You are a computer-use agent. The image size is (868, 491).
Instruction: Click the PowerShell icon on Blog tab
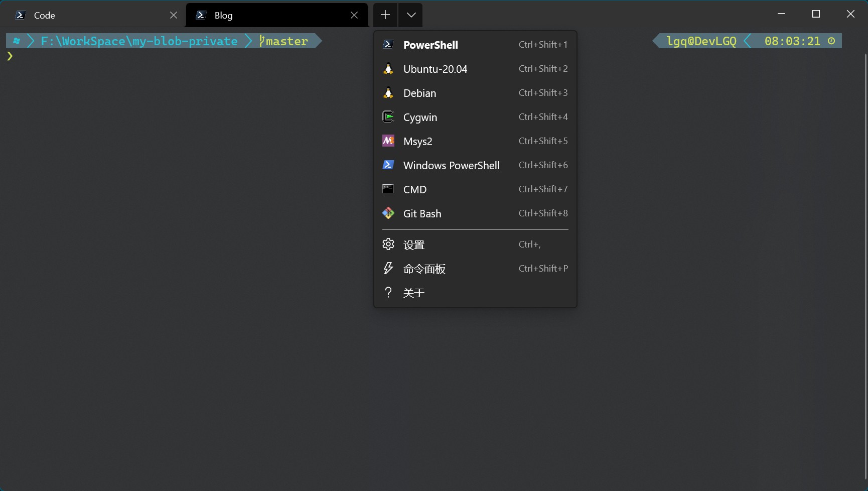point(201,15)
